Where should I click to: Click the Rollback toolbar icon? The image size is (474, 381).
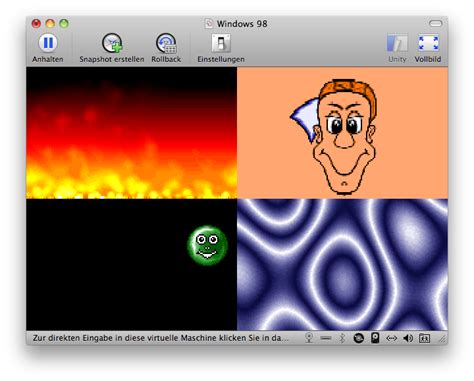pos(166,43)
